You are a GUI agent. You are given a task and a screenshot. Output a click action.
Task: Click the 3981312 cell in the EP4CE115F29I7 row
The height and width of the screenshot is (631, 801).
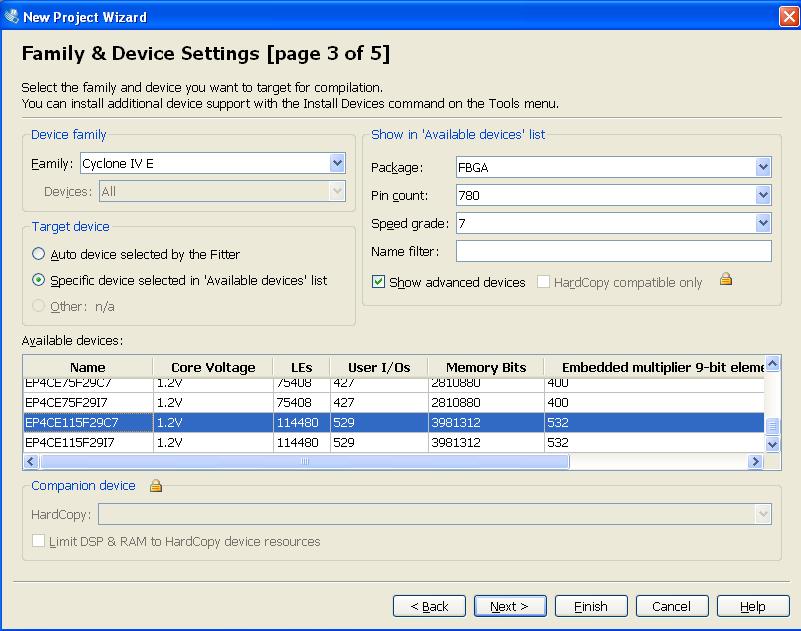(486, 442)
